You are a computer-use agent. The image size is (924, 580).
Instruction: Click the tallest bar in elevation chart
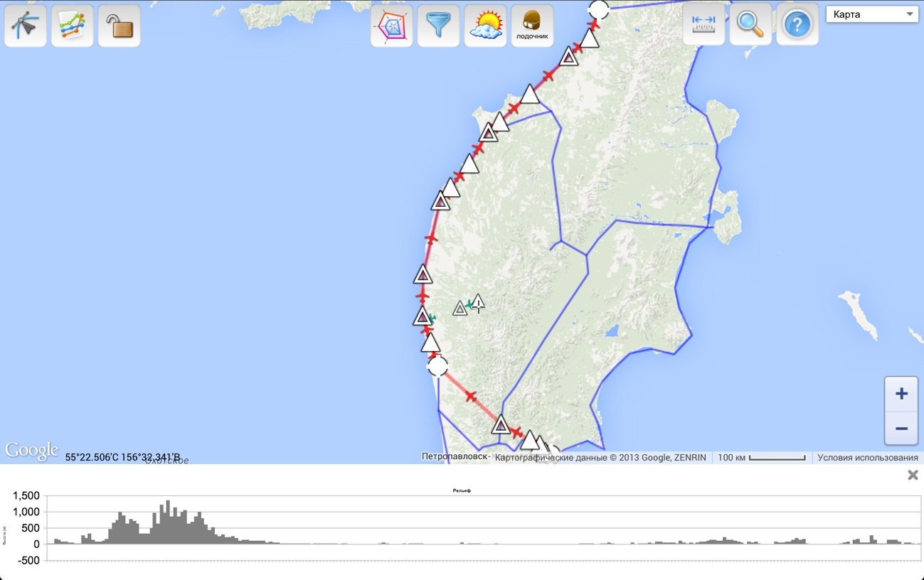[x=168, y=522]
